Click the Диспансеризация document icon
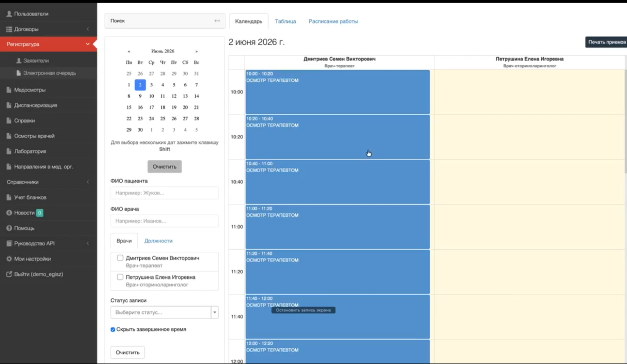 [9, 105]
